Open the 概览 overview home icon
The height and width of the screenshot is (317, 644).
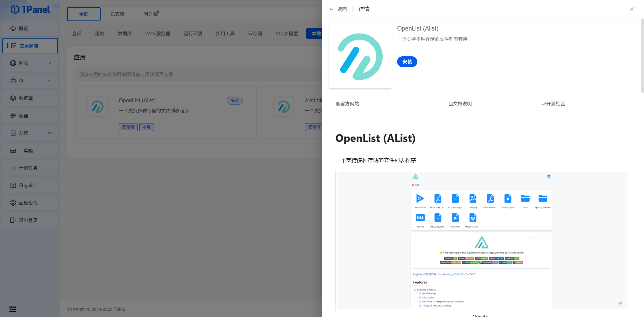[x=13, y=29]
